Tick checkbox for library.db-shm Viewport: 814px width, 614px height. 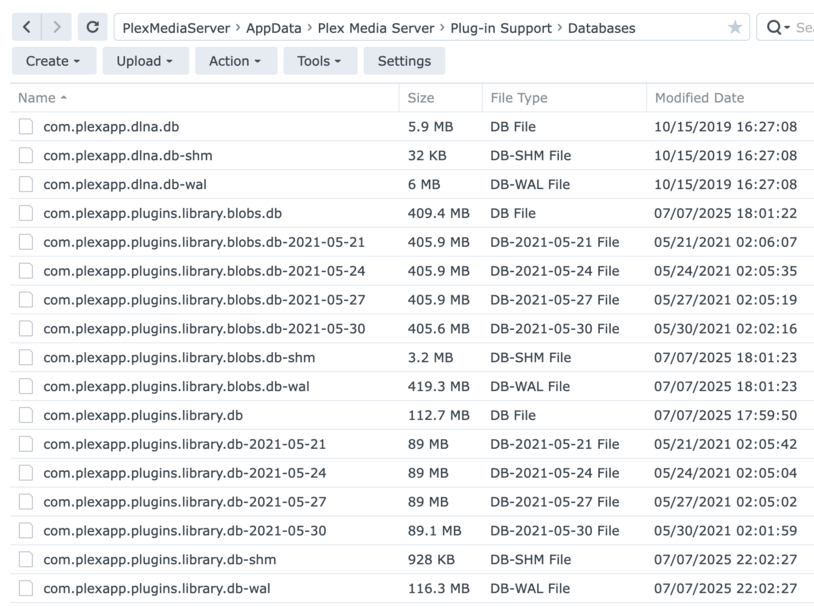click(26, 560)
